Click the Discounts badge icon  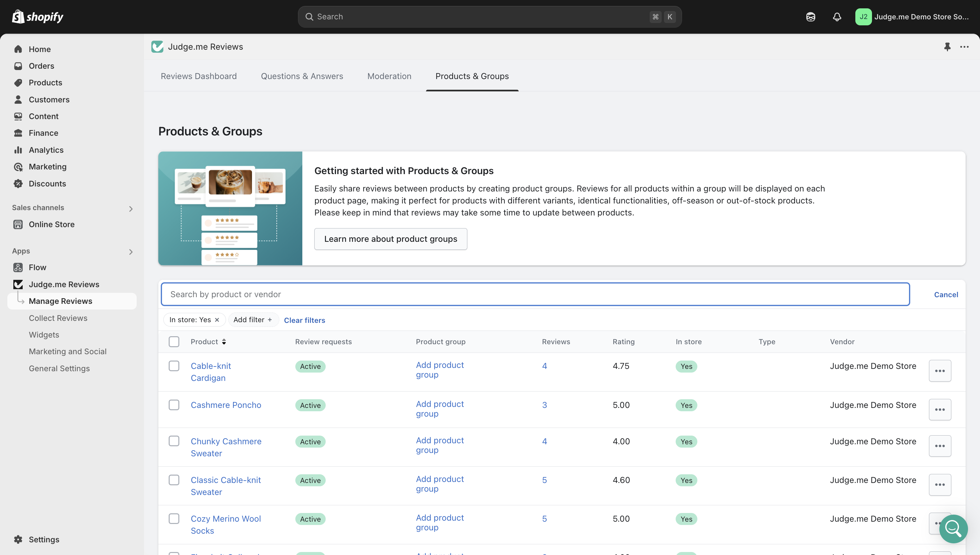point(18,183)
